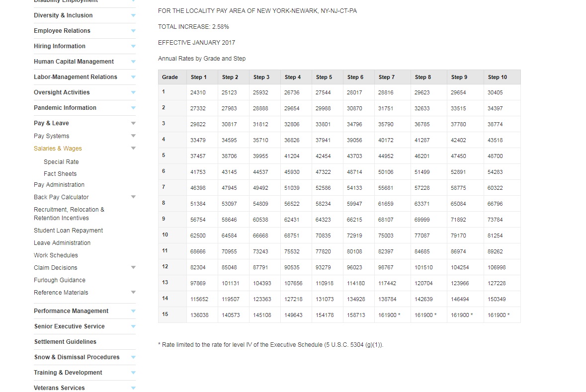
Task: Open the Special Rate page
Action: pyautogui.click(x=61, y=162)
